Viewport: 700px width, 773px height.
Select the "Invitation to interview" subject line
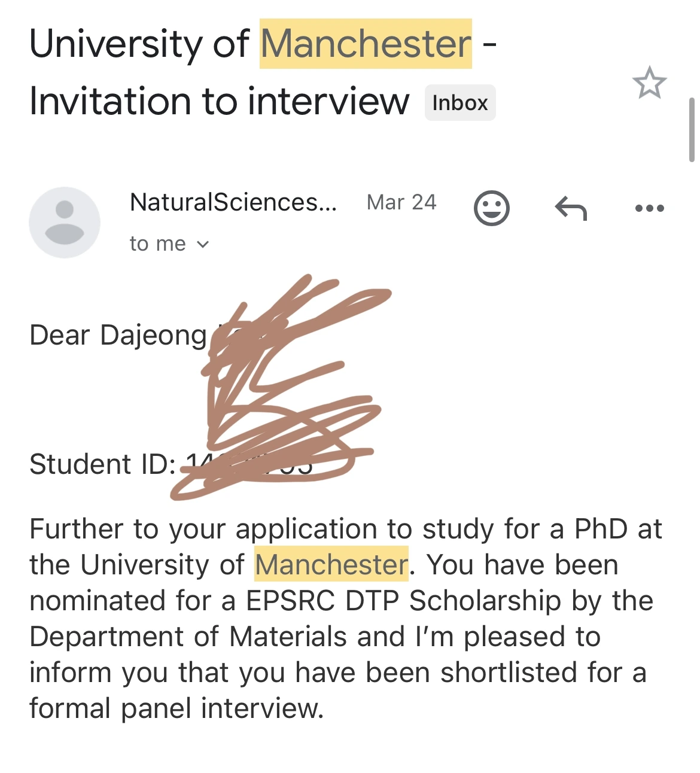pyautogui.click(x=219, y=101)
